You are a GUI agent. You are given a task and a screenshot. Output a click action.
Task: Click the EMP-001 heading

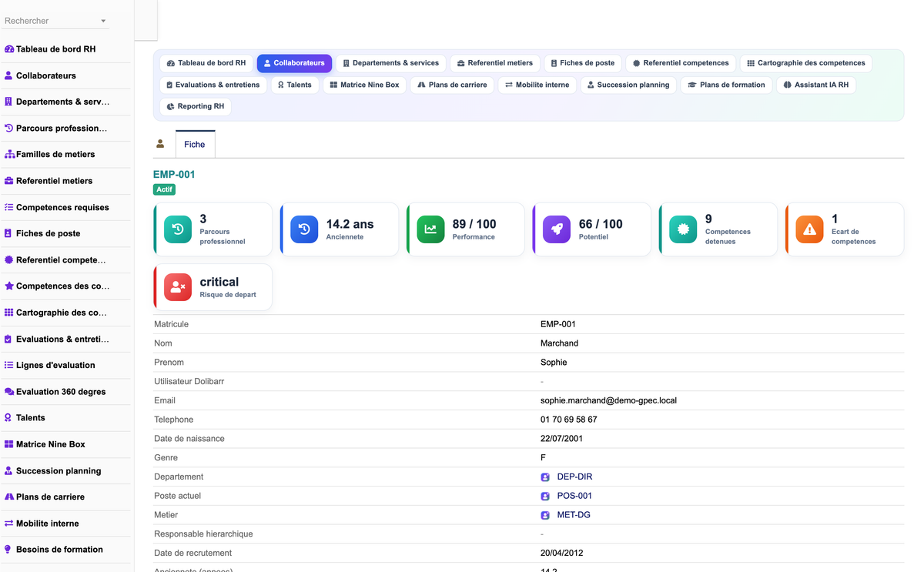(174, 175)
